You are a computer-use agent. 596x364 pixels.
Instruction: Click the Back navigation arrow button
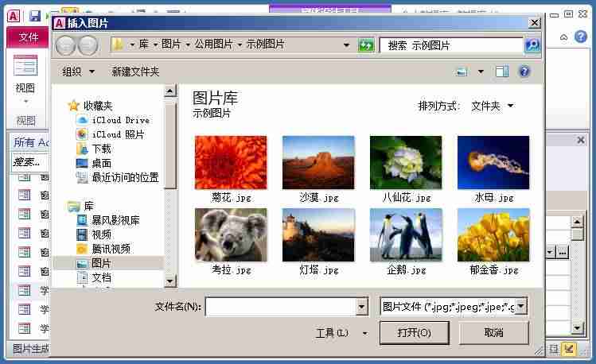[x=66, y=45]
